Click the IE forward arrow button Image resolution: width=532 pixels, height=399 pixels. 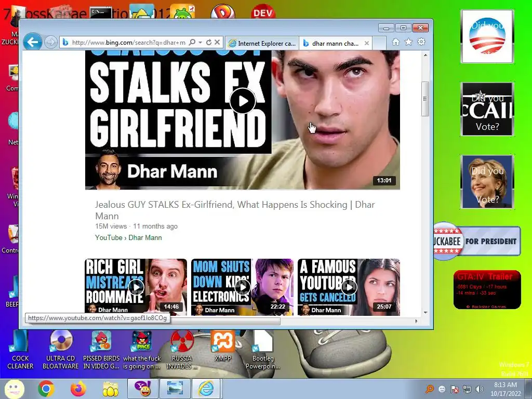click(51, 43)
